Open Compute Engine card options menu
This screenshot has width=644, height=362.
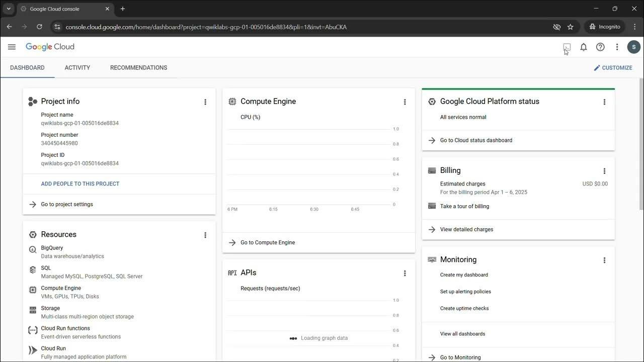[405, 102]
